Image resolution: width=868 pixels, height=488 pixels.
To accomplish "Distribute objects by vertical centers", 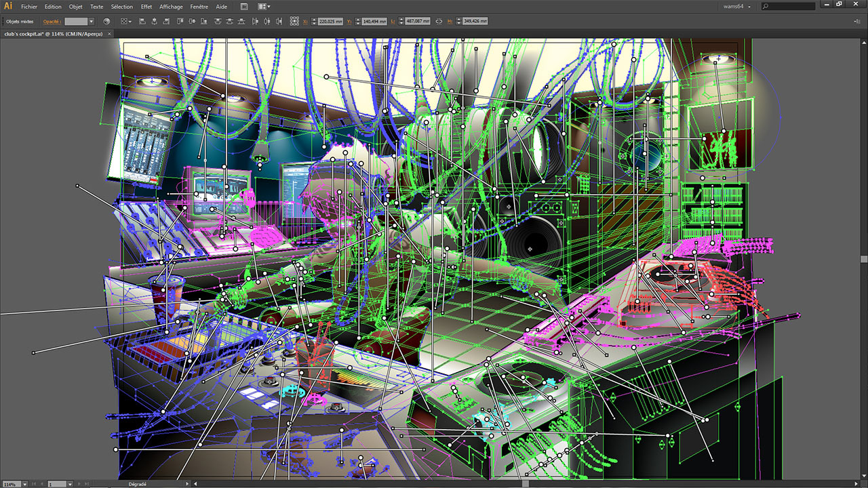I will 229,22.
